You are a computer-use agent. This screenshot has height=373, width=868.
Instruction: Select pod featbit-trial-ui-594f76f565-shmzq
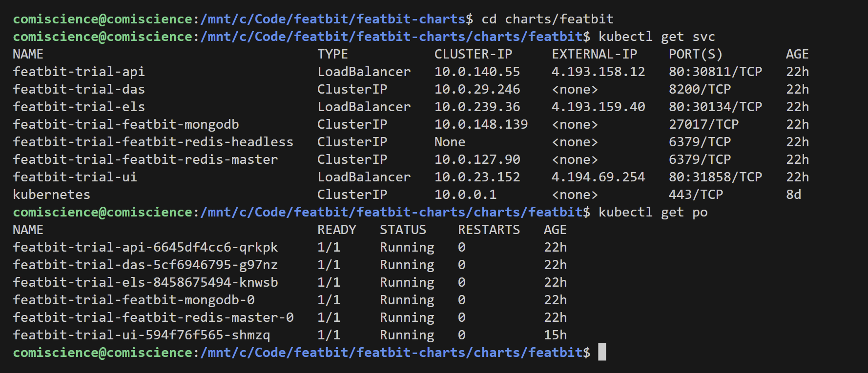(142, 335)
